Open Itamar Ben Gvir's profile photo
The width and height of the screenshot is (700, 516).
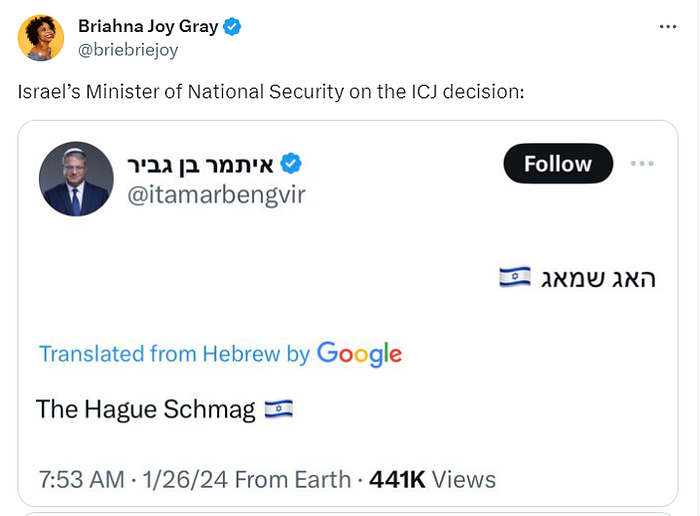tap(76, 179)
